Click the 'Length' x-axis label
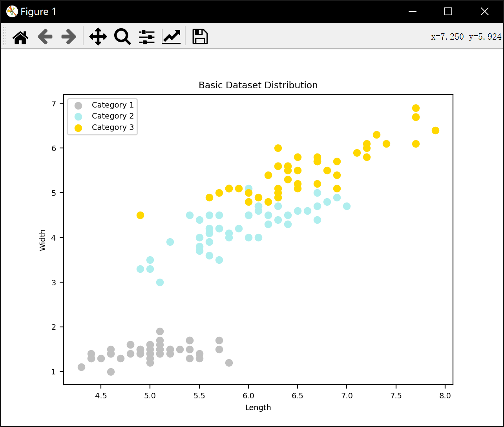Image resolution: width=504 pixels, height=427 pixels. pyautogui.click(x=258, y=407)
